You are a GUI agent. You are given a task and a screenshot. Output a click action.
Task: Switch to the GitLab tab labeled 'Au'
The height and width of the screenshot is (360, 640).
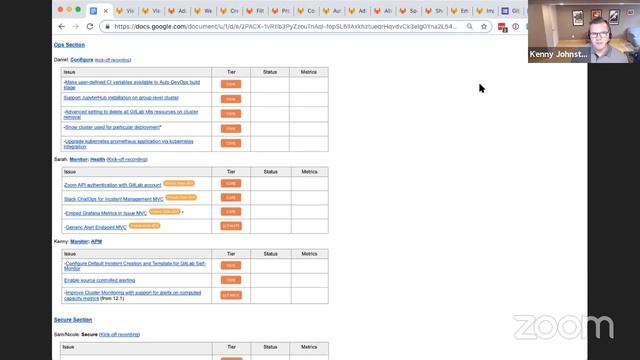pos(332,11)
